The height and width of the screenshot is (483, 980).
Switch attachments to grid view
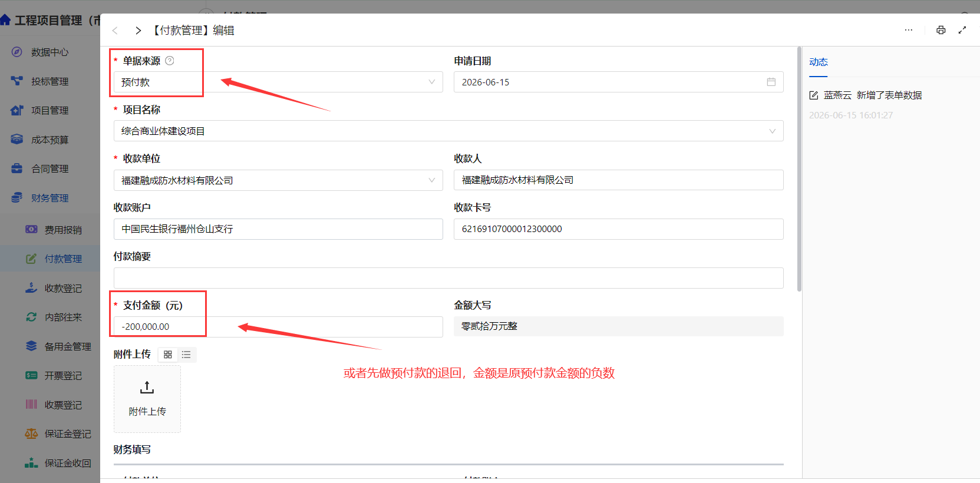coord(168,355)
